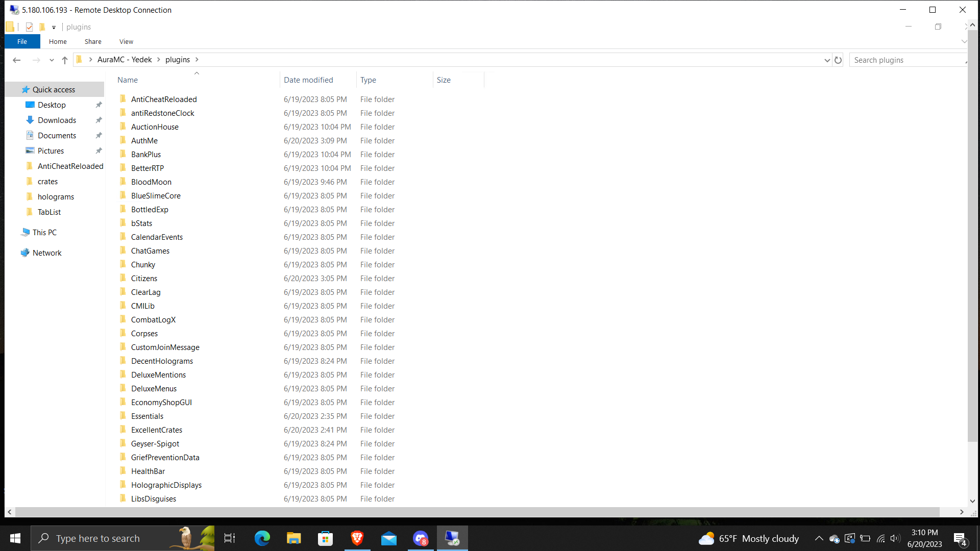Select the AuctionHouse folder icon
The height and width of the screenshot is (551, 980).
[122, 127]
